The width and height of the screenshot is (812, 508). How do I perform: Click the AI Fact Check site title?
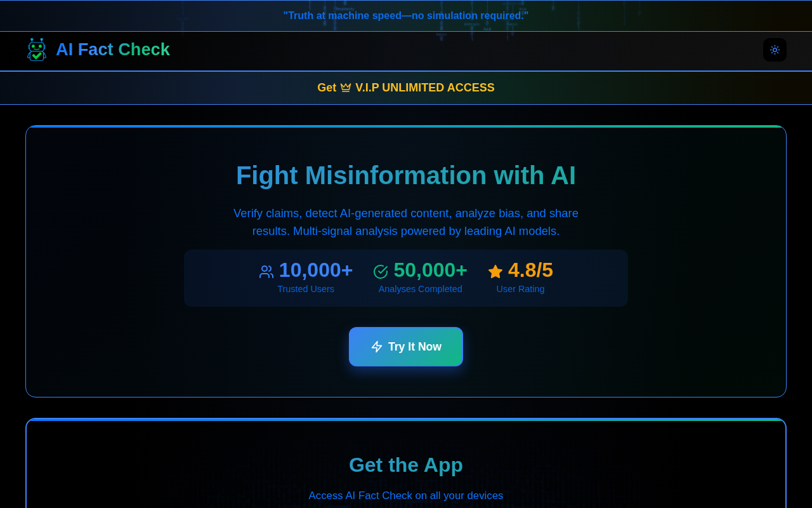coord(113,50)
